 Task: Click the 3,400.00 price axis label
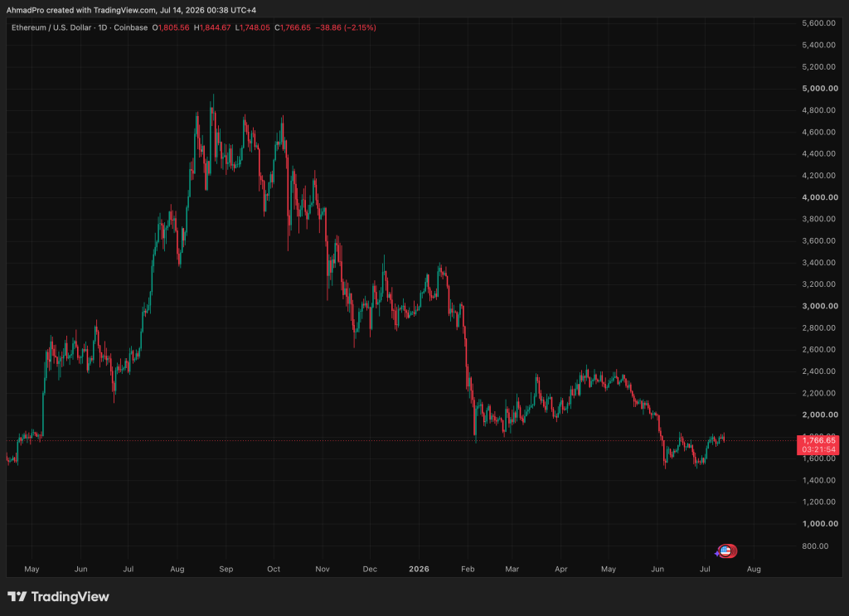tap(818, 263)
